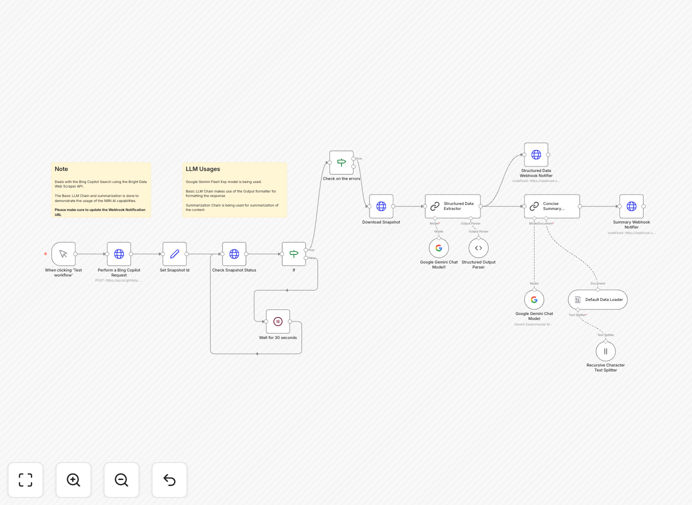
Task: Open the Structured Output Parser node
Action: 478,248
